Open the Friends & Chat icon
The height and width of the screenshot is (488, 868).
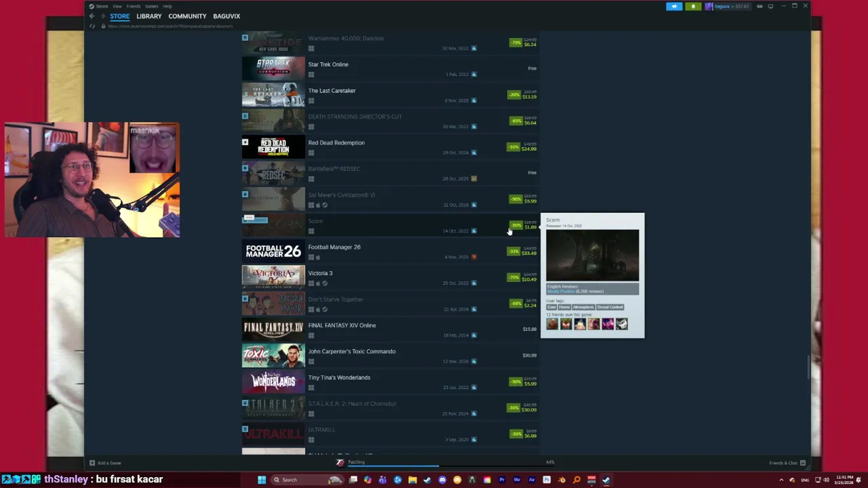pyautogui.click(x=803, y=463)
